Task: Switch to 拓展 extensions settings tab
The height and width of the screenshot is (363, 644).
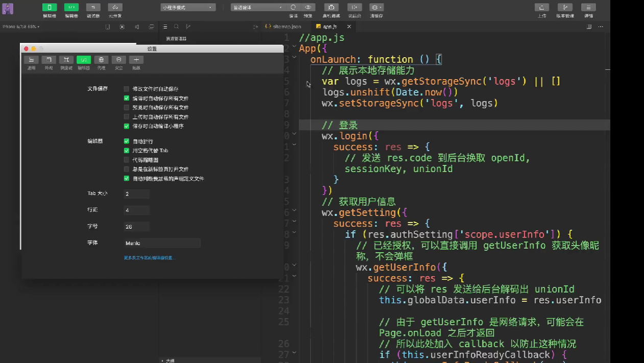Action: 136,63
